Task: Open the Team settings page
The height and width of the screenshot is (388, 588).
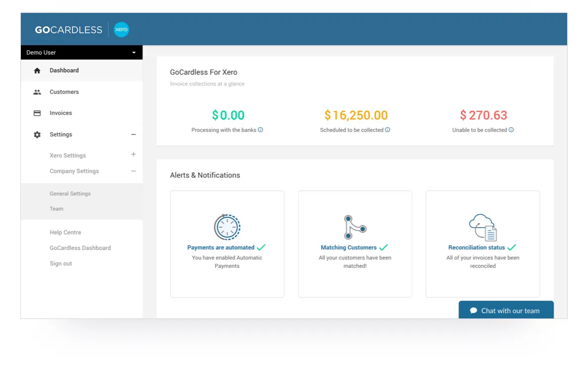Action: click(57, 209)
